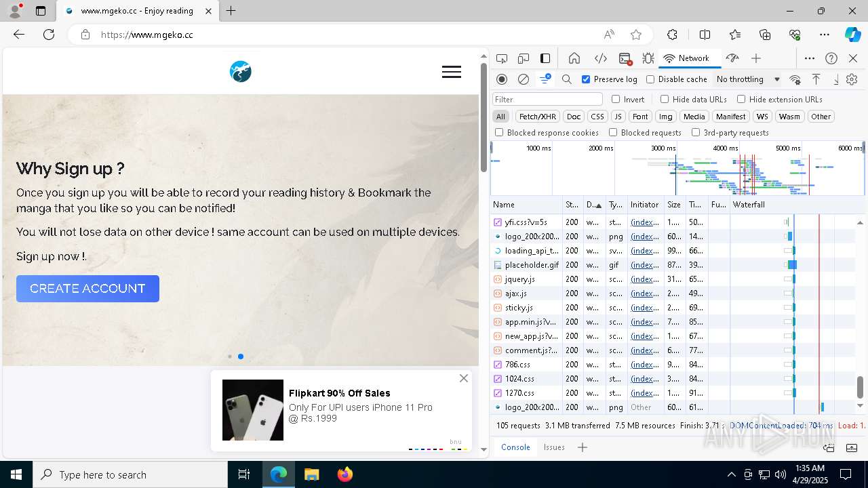
Task: Filter requests by Img type
Action: coord(666,117)
